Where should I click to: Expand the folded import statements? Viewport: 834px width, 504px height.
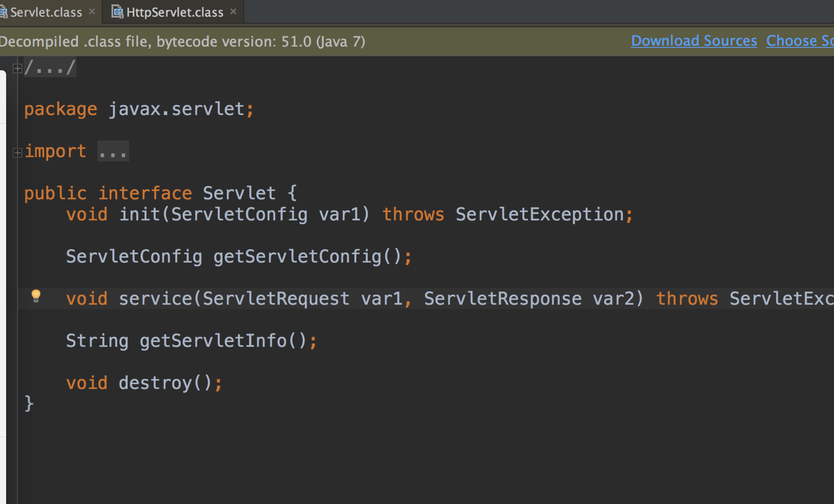(x=17, y=153)
